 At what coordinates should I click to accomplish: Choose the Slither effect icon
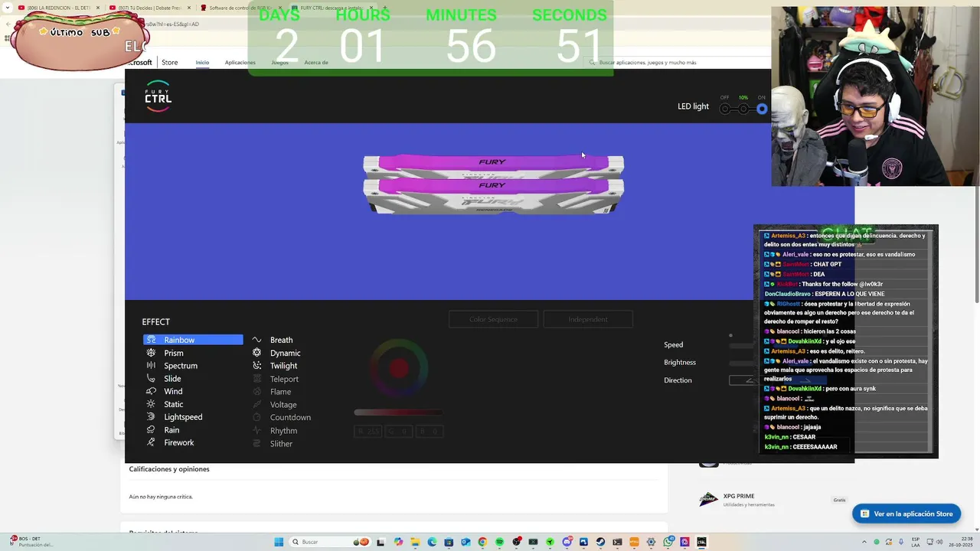(256, 444)
